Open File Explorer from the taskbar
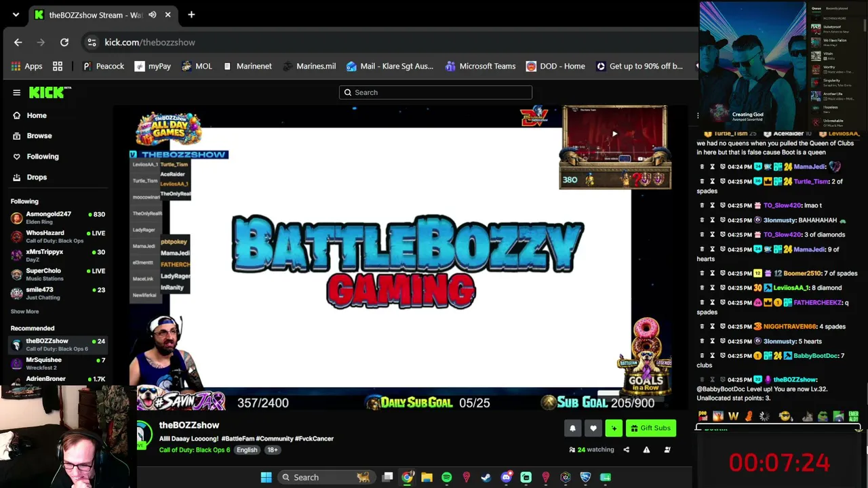The width and height of the screenshot is (868, 488). pos(427,477)
